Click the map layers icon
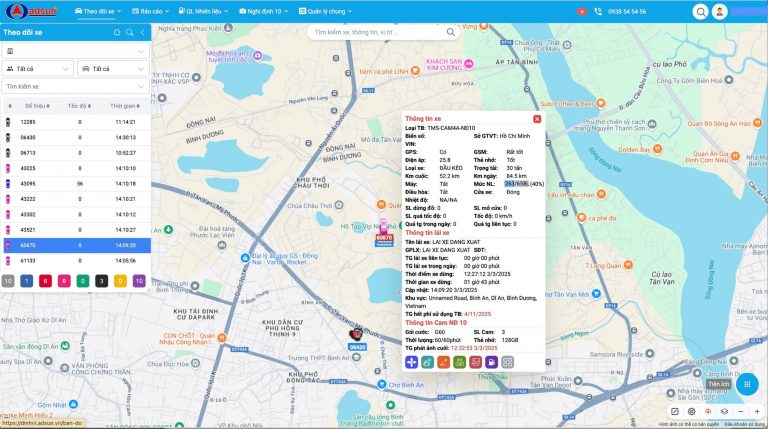Screen dimensions: 768x429 (x=724, y=412)
